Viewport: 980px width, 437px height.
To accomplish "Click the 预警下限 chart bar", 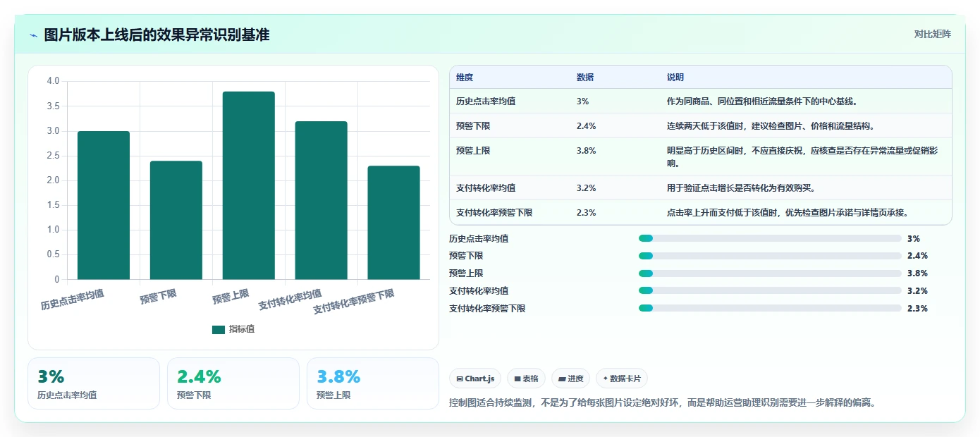I will pos(176,220).
